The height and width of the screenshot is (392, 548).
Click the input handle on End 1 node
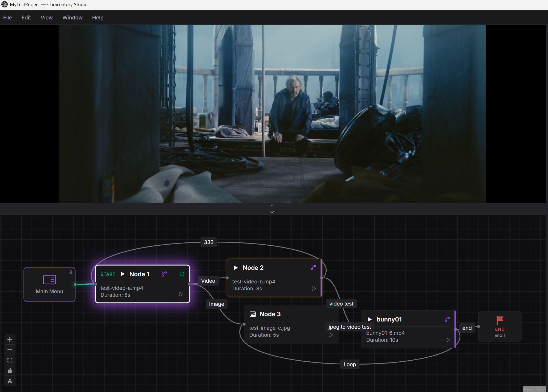(x=478, y=327)
